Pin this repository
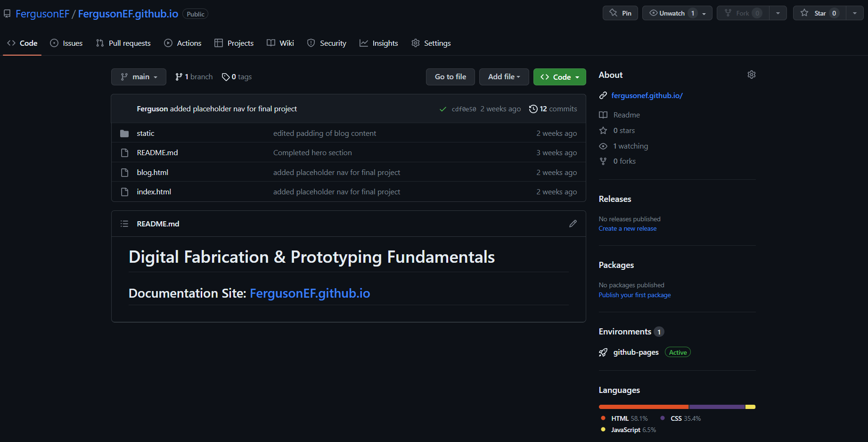 pyautogui.click(x=620, y=13)
